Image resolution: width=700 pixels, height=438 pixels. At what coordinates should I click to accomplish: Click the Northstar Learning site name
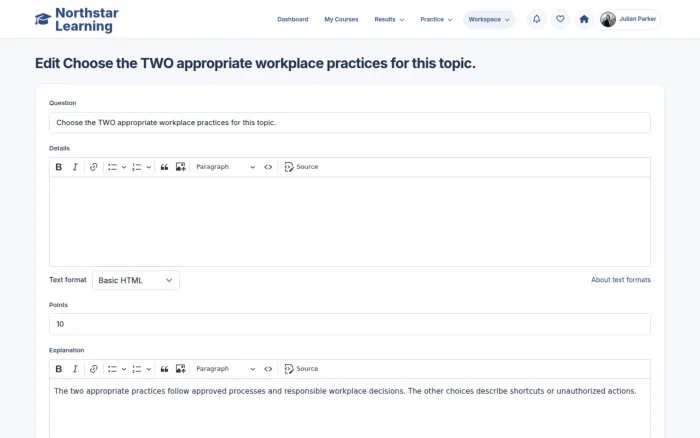87,20
